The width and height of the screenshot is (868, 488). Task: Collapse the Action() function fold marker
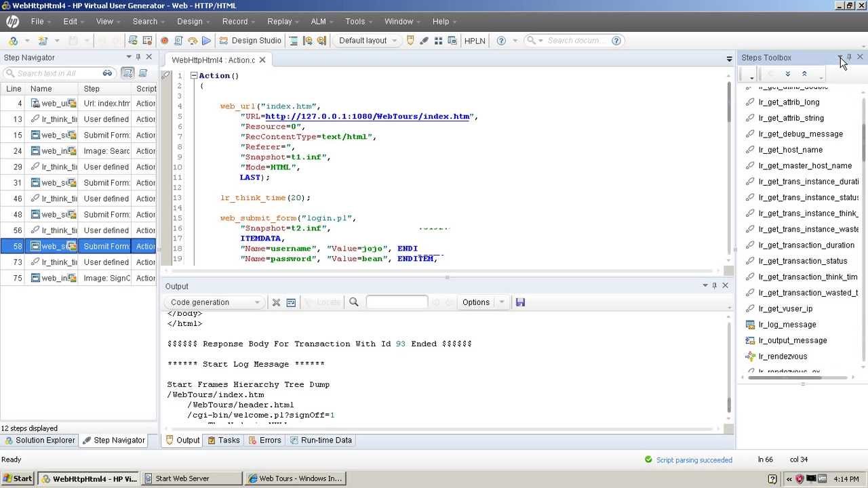[194, 76]
